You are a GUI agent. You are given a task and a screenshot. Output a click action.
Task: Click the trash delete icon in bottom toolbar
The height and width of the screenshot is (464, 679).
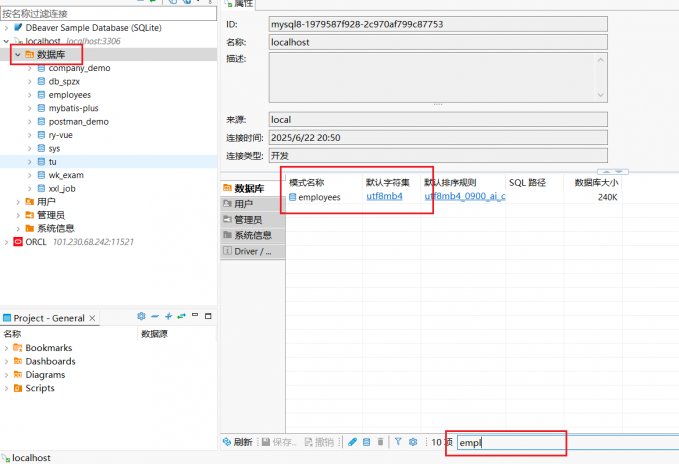pyautogui.click(x=380, y=442)
